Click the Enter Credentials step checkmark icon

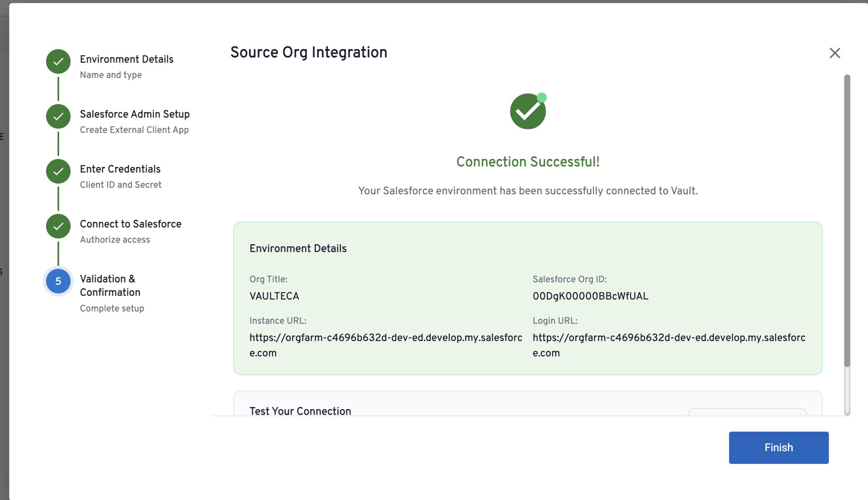58,171
